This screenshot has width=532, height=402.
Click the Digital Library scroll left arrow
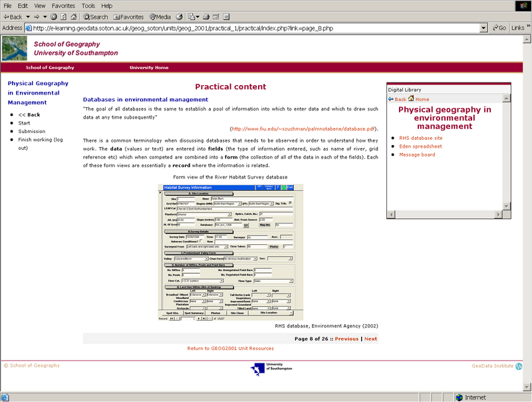[x=391, y=214]
